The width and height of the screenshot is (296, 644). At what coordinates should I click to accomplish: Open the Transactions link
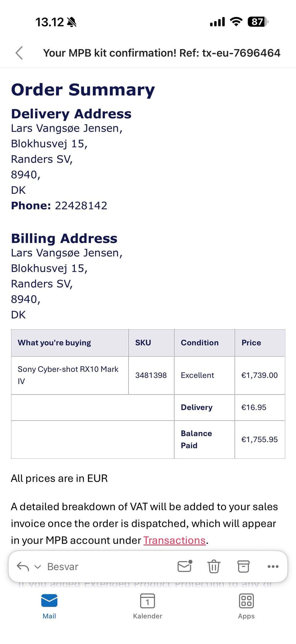(175, 540)
